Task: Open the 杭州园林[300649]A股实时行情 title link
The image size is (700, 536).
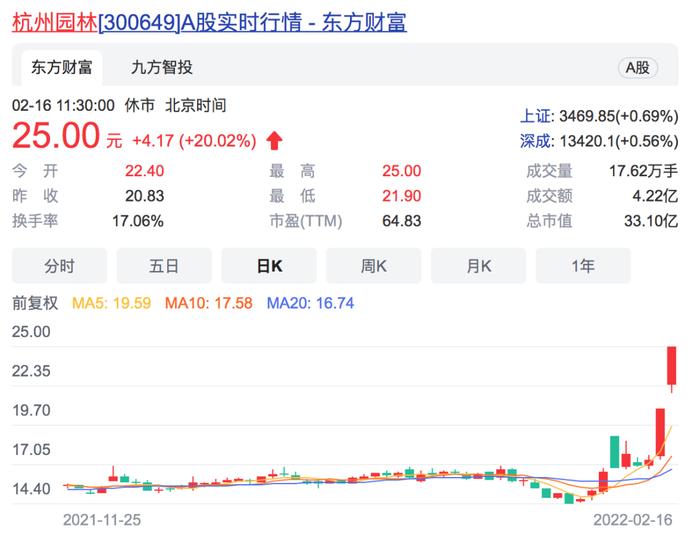Action: point(209,22)
